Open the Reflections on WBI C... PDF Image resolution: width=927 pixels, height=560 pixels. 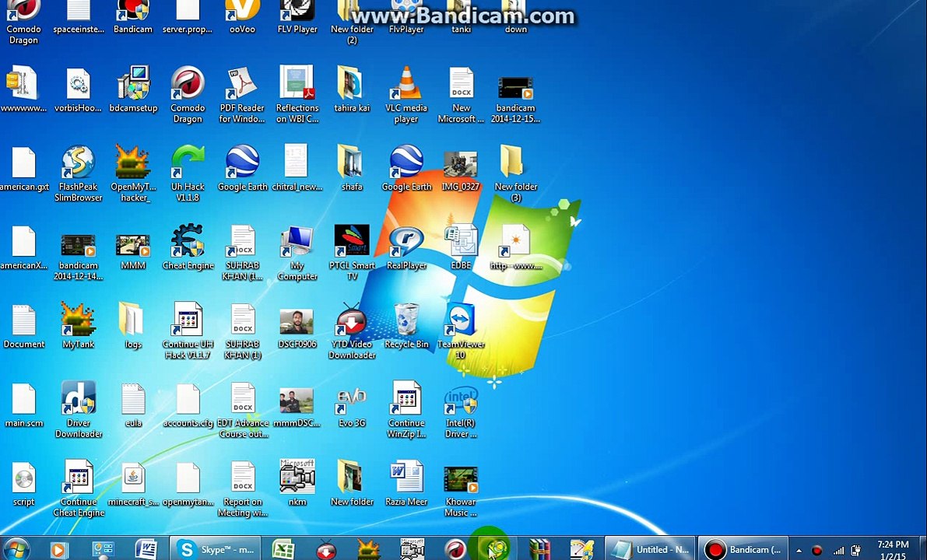(x=297, y=95)
